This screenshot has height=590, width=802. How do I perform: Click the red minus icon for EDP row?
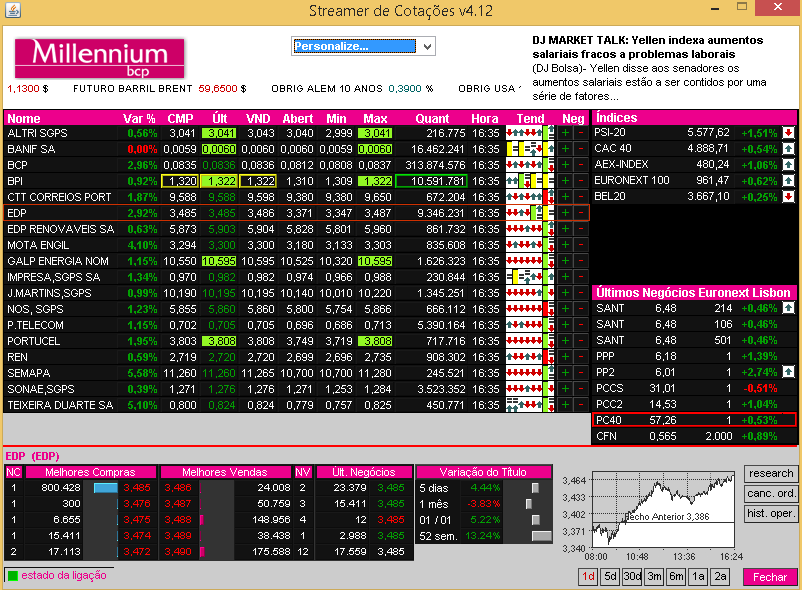581,213
